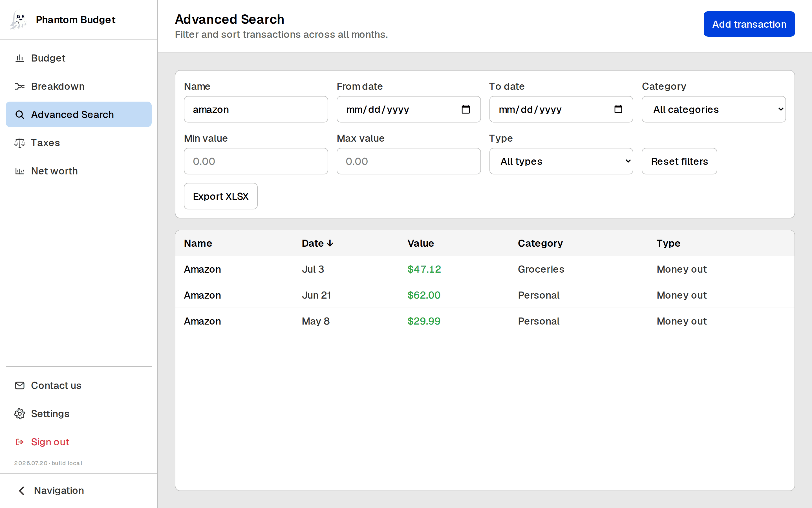Click the From date input field
812x508 pixels.
click(409, 109)
